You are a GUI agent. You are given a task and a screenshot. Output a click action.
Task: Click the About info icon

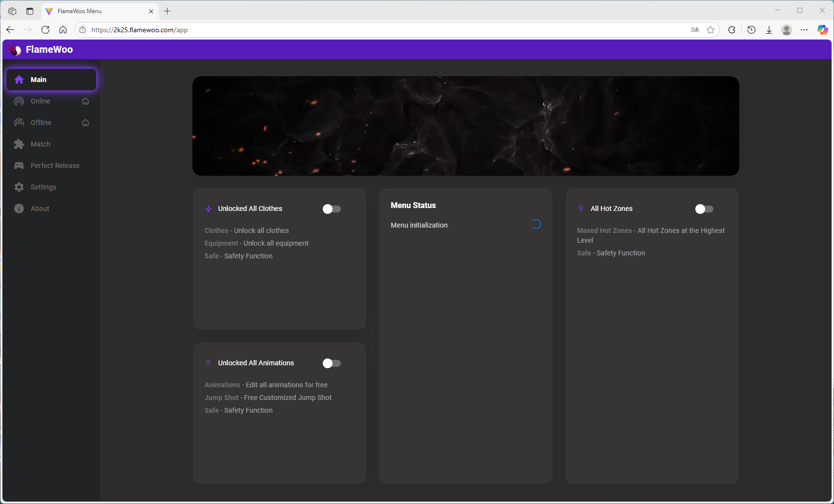point(19,209)
